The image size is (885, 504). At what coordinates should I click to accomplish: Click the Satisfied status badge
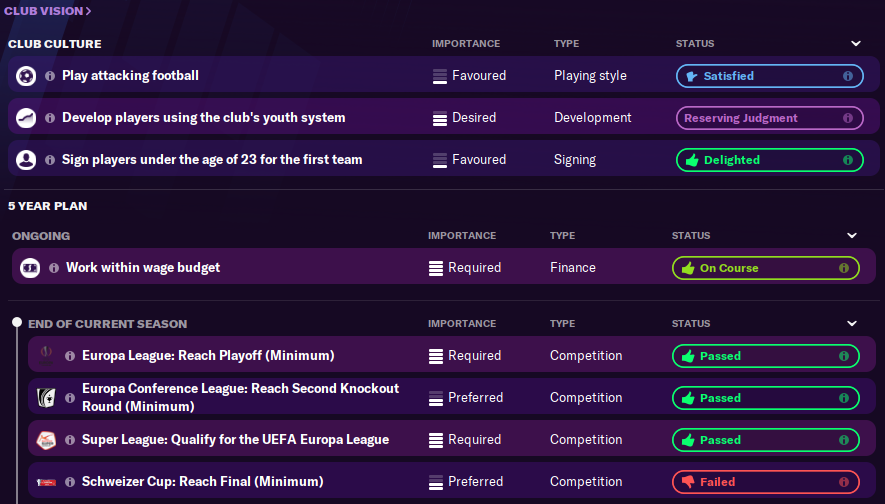[x=768, y=76]
